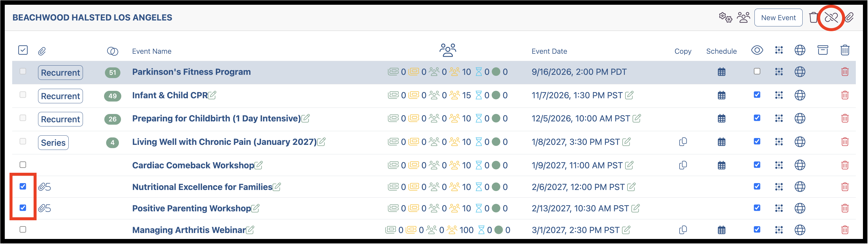The height and width of the screenshot is (244, 868).
Task: Disable visibility checkbox for Infant & Child CPR
Action: (757, 95)
